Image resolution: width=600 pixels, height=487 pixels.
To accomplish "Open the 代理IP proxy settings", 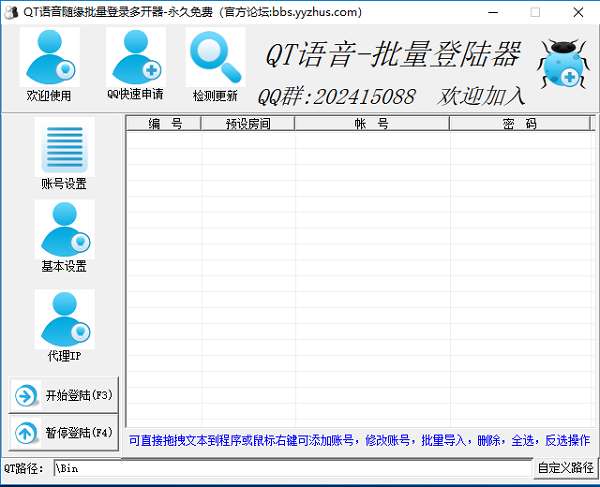I will pyautogui.click(x=64, y=322).
